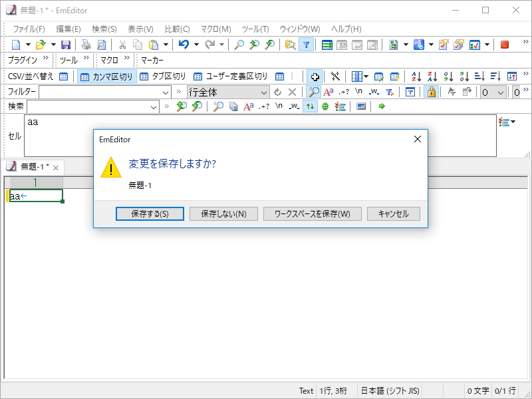Toggle the plus cell selection mode button
The width and height of the screenshot is (532, 399).
315,76
